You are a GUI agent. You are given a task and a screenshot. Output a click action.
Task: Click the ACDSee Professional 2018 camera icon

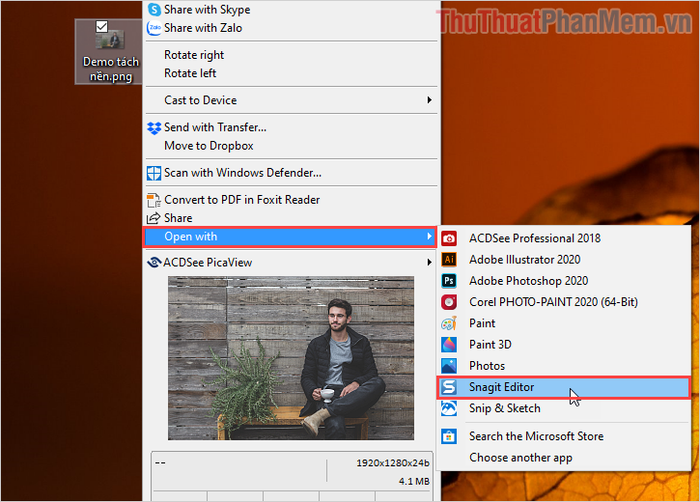(449, 238)
